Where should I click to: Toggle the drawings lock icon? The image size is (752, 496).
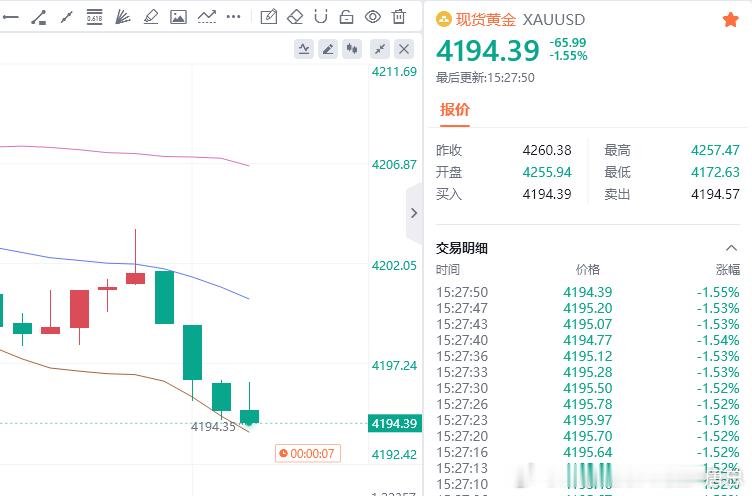coord(346,17)
